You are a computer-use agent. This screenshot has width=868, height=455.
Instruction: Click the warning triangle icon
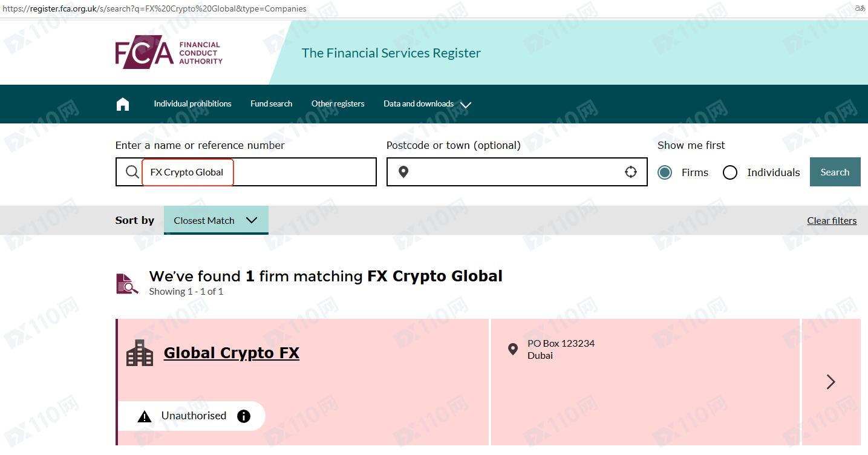point(144,416)
